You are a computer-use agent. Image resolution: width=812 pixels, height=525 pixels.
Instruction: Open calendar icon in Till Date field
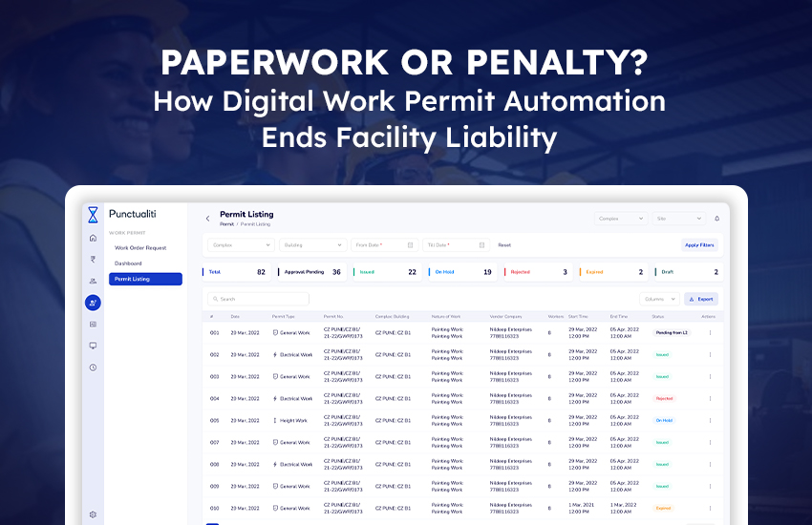482,245
